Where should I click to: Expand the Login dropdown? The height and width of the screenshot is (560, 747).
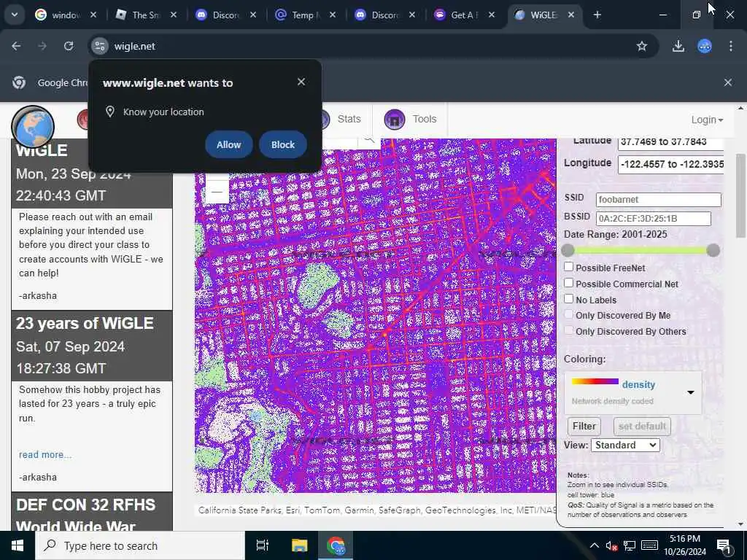(707, 120)
